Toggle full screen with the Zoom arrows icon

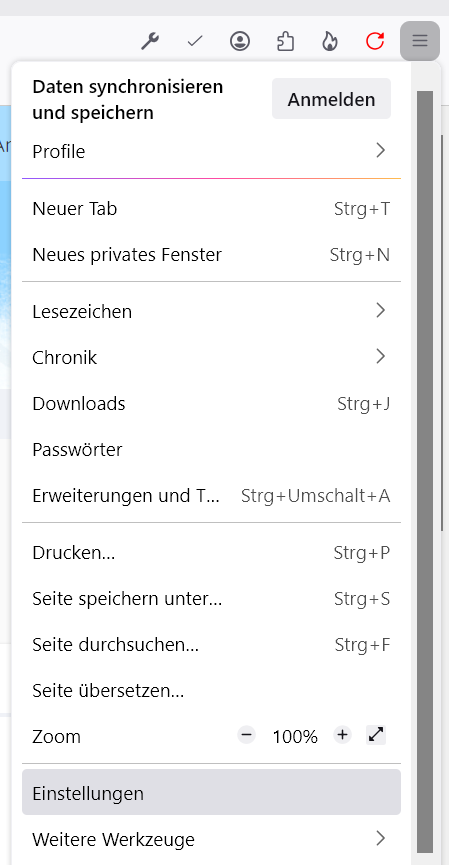pyautogui.click(x=376, y=735)
